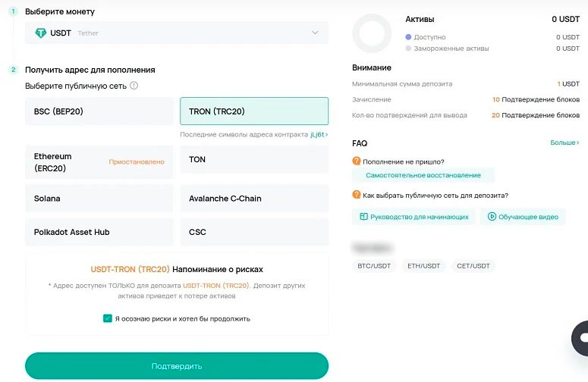
Task: Click the assets donut chart
Action: tap(372, 35)
